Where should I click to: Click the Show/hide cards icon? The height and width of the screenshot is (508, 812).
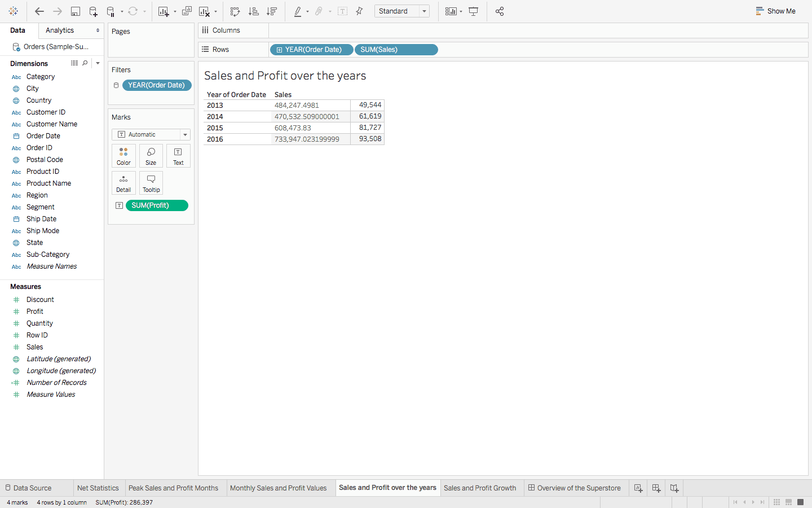point(451,11)
